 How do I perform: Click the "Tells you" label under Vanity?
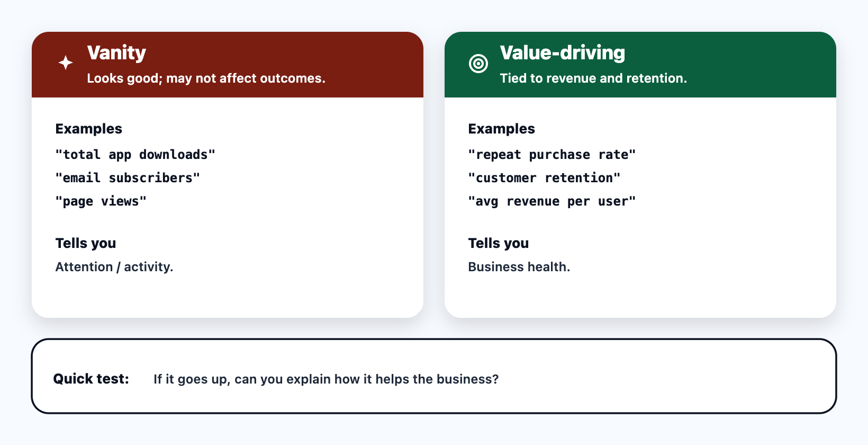(x=86, y=243)
